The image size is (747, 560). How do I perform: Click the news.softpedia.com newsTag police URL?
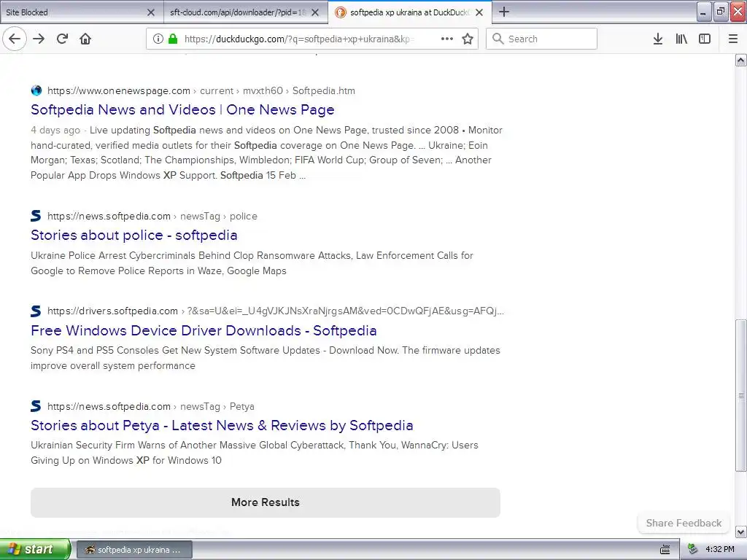tap(152, 216)
